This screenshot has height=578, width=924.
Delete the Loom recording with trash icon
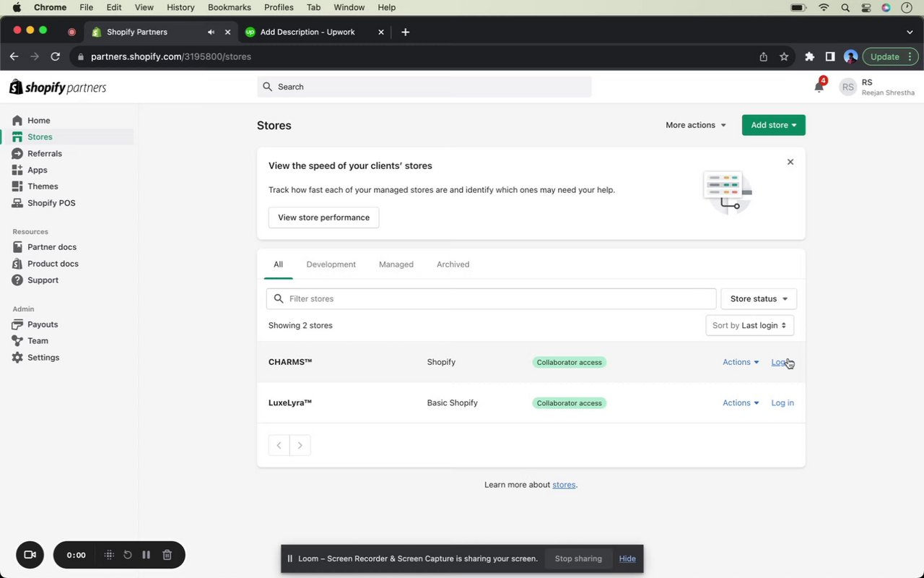(x=167, y=555)
